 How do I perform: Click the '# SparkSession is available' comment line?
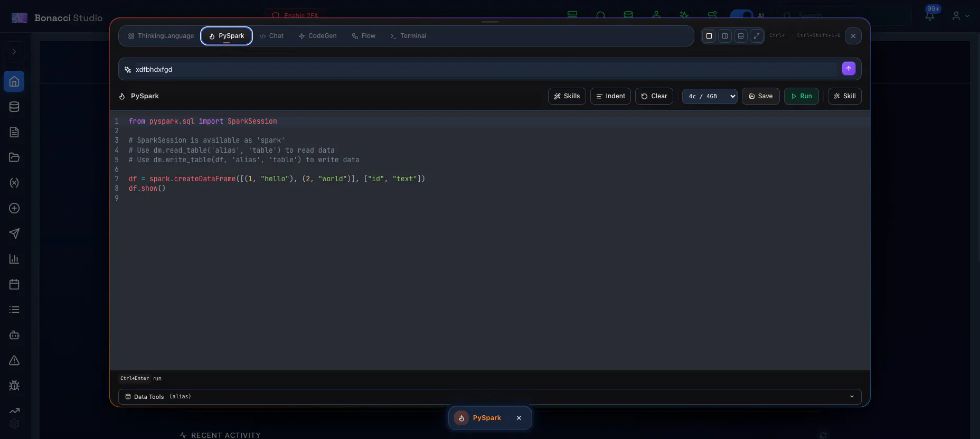pos(206,141)
